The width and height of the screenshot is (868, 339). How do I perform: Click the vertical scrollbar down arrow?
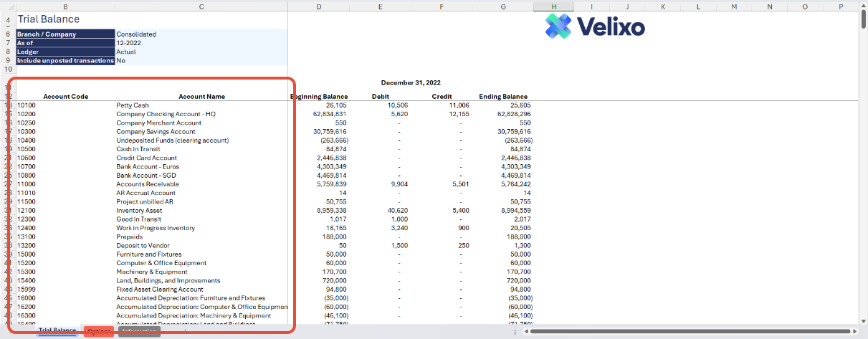[863, 320]
